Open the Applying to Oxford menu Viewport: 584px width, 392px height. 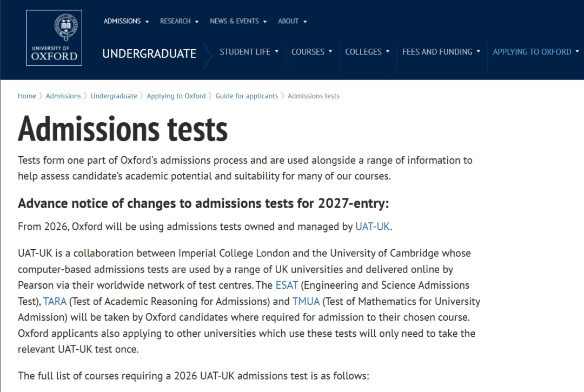[x=535, y=52]
